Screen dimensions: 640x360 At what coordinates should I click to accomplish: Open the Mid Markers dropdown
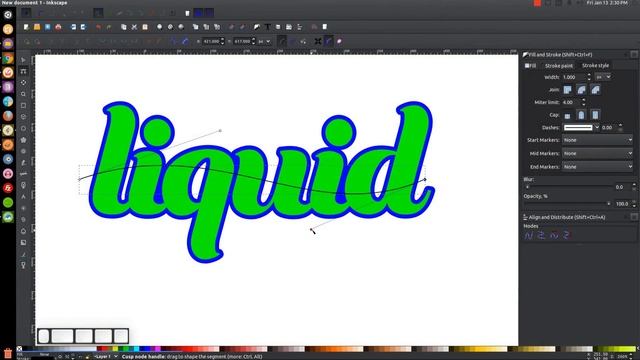(598, 153)
